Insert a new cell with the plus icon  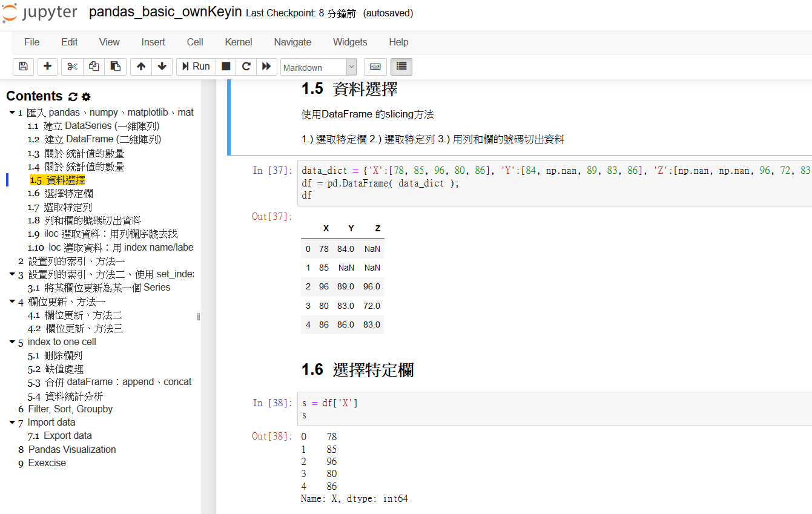47,67
